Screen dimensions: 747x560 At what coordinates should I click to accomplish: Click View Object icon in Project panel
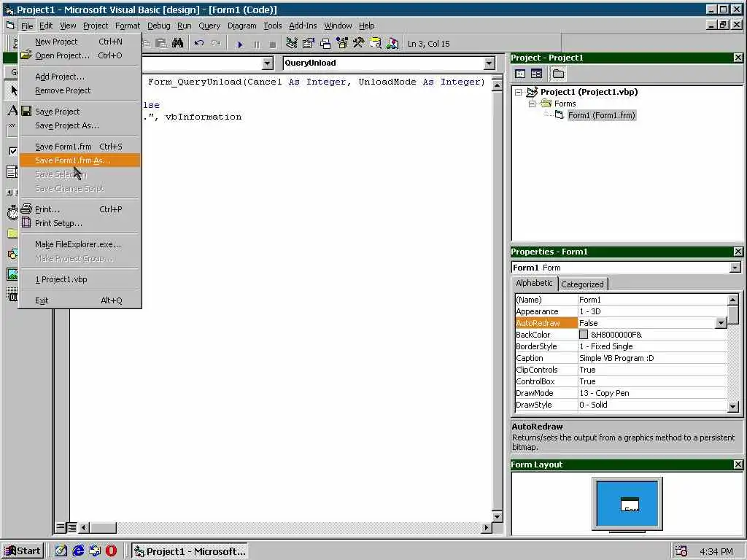click(x=536, y=74)
